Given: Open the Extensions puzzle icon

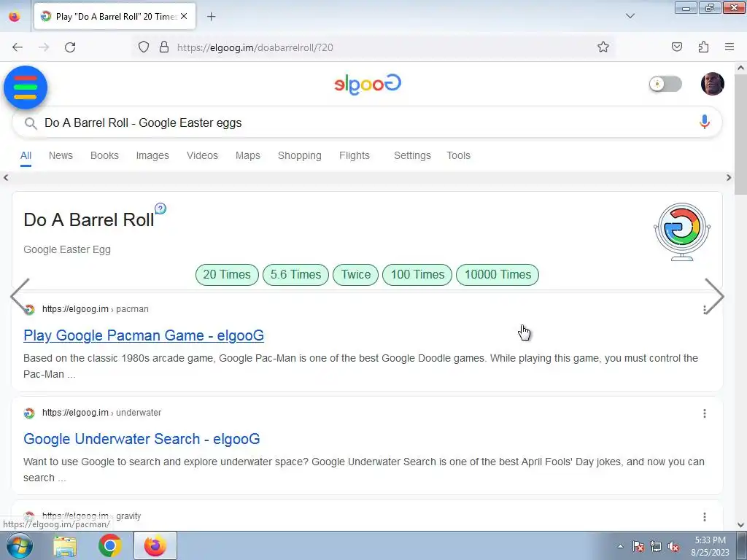Looking at the screenshot, I should coord(703,47).
